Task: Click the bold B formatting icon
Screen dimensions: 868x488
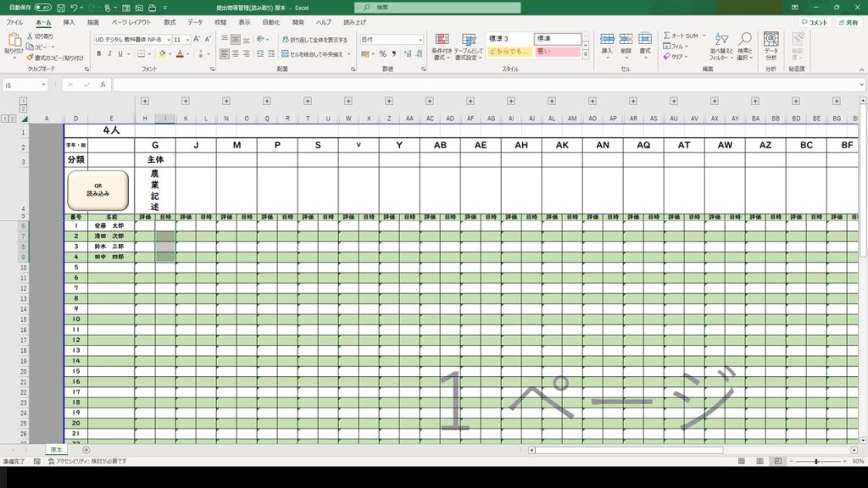Action: coord(98,53)
